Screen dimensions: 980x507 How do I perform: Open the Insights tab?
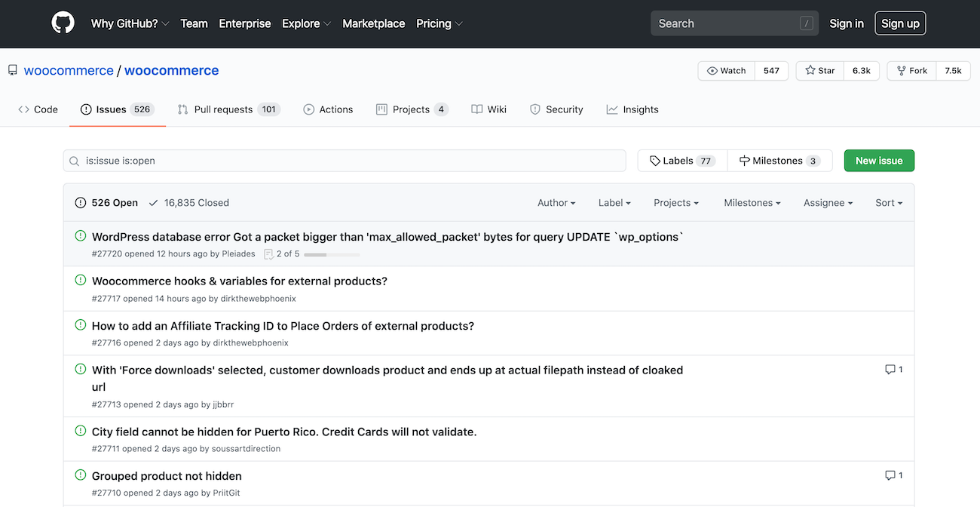click(632, 109)
